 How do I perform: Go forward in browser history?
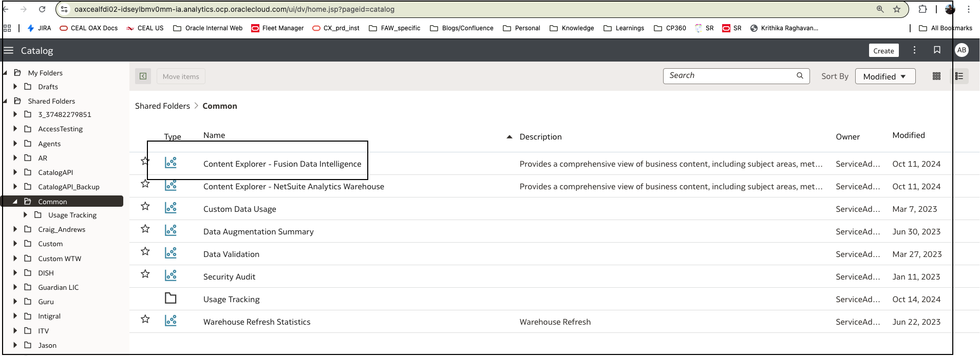tap(24, 9)
